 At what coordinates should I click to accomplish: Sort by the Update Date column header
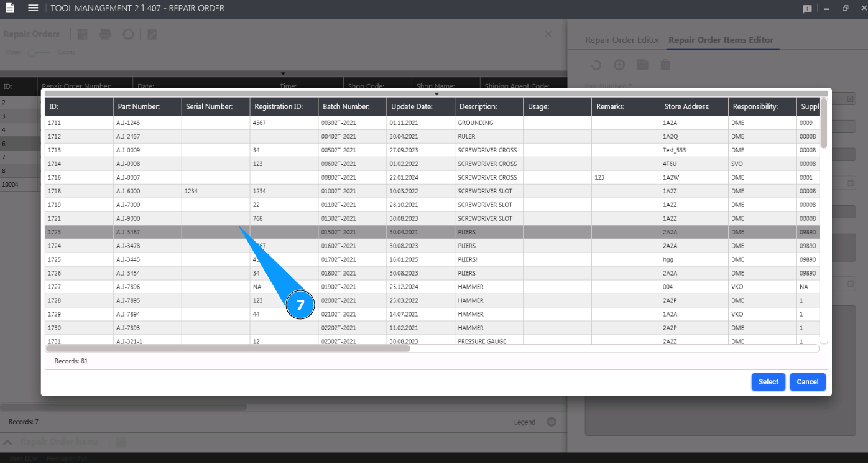421,107
